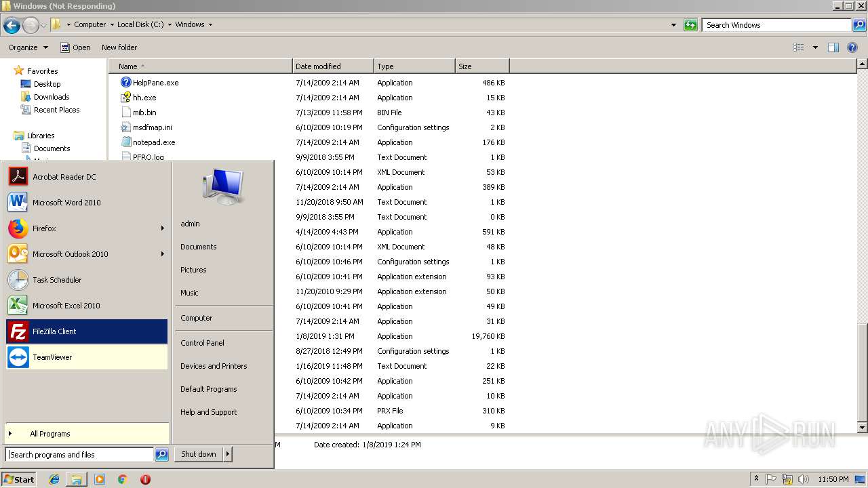Sort by Date modified column
Viewport: 868px width, 488px height.
pyautogui.click(x=333, y=66)
